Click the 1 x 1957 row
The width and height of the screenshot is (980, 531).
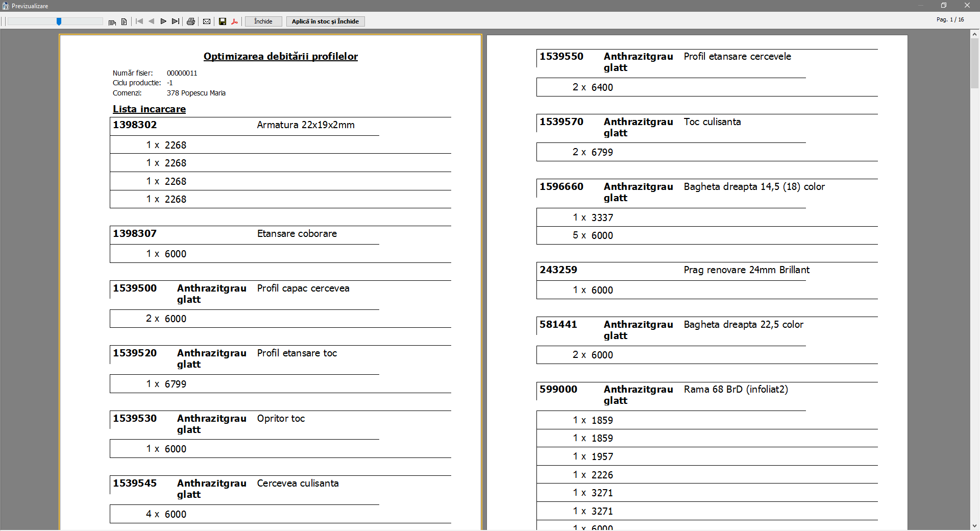[707, 456]
